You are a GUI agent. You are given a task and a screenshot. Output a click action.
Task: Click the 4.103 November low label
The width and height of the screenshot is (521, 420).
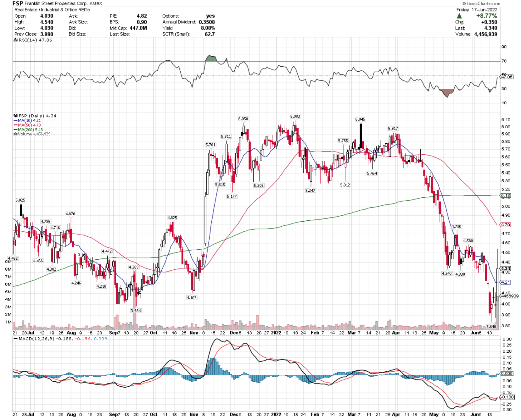click(192, 298)
